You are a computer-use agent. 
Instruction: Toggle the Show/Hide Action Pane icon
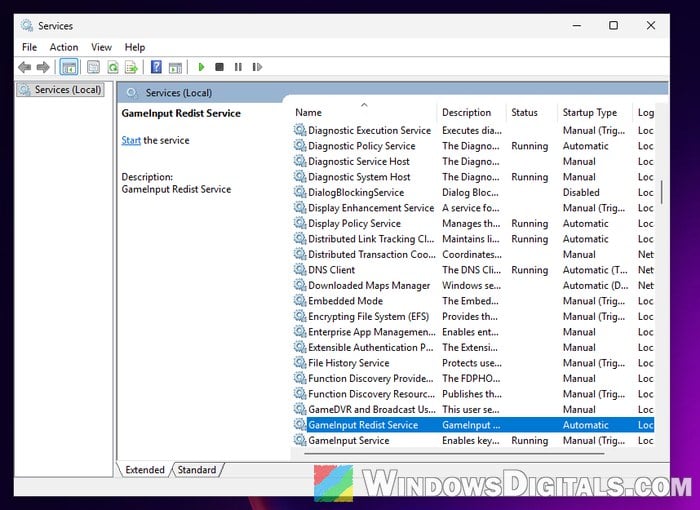(x=175, y=67)
